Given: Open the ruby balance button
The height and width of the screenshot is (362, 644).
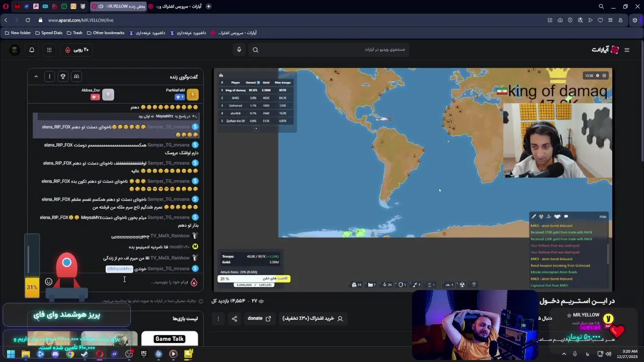Looking at the screenshot, I should pos(77,50).
